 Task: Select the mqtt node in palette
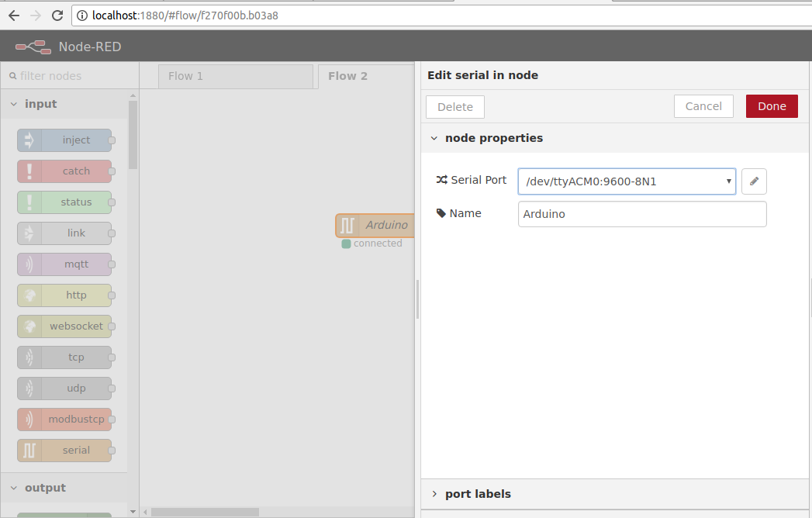point(64,264)
